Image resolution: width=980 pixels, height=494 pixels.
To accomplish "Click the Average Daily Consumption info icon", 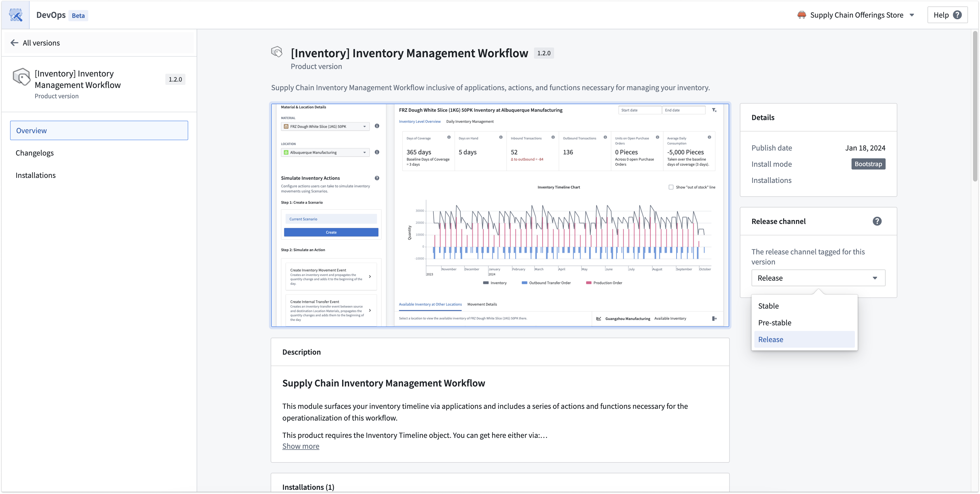I will pos(709,137).
